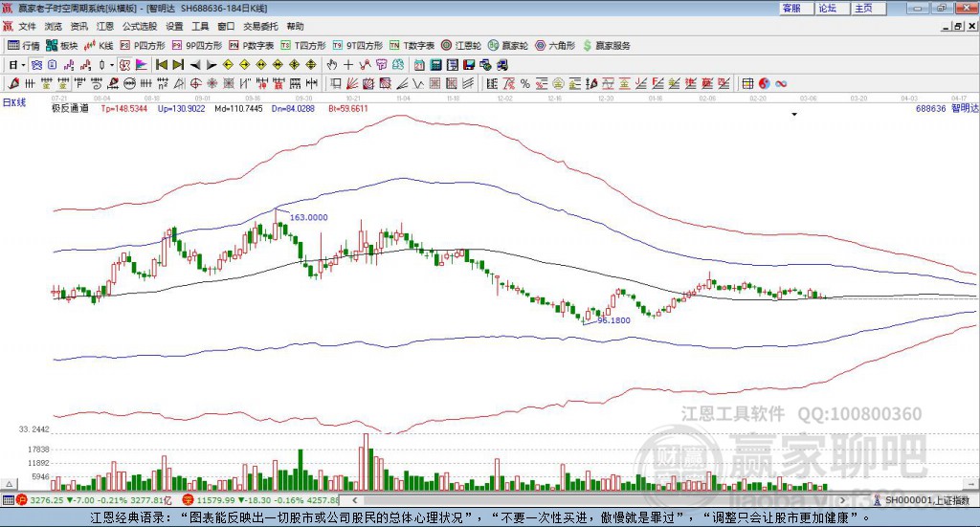Open 赢家服务 with the dollar icon
This screenshot has height=527, width=980.
pos(606,46)
